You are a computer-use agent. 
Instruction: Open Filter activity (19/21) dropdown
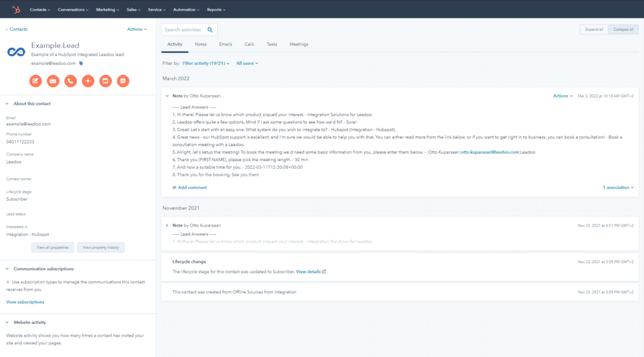206,64
